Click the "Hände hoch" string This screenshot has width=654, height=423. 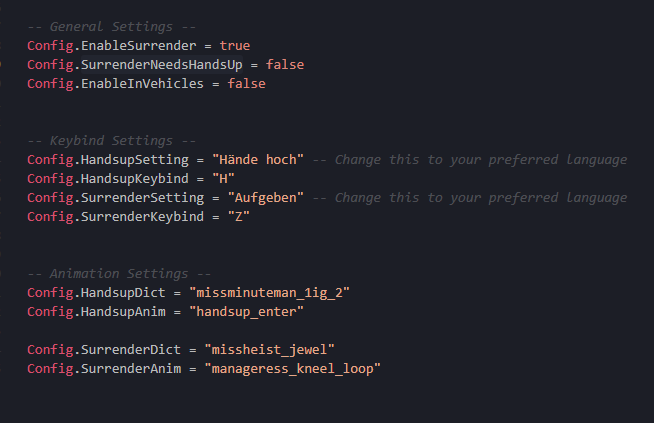(x=258, y=159)
